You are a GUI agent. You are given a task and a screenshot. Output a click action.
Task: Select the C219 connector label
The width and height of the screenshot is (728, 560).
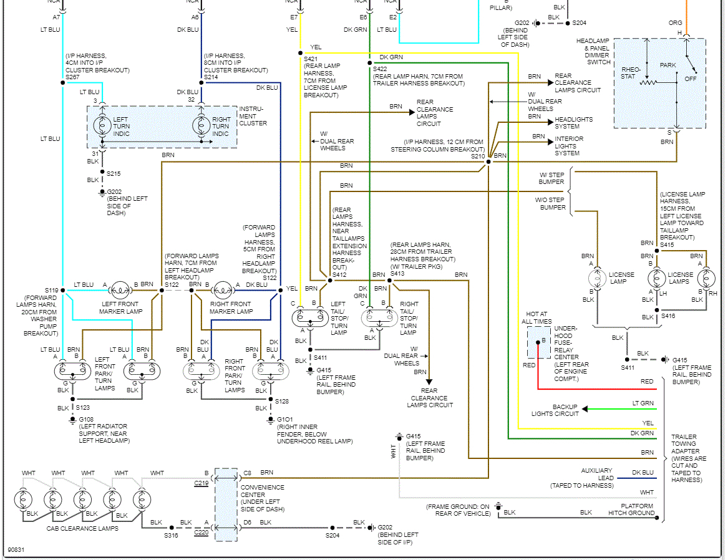click(x=201, y=483)
